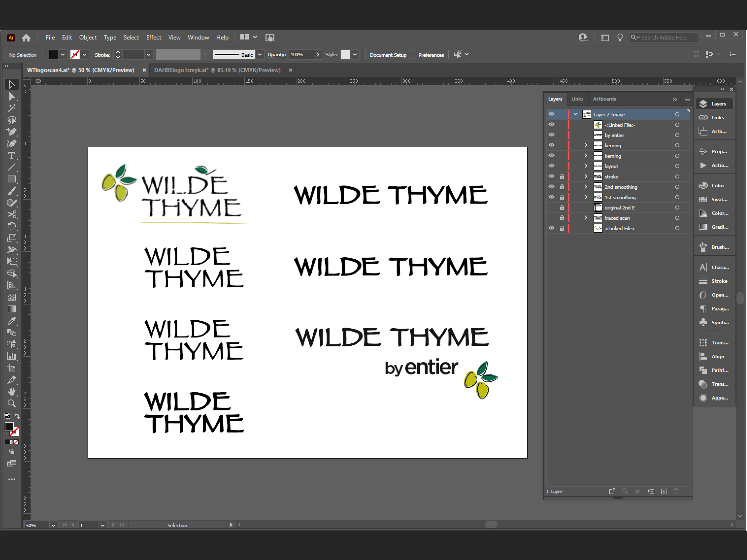Select the Eyedropper tool
This screenshot has height=560, width=747.
[11, 321]
